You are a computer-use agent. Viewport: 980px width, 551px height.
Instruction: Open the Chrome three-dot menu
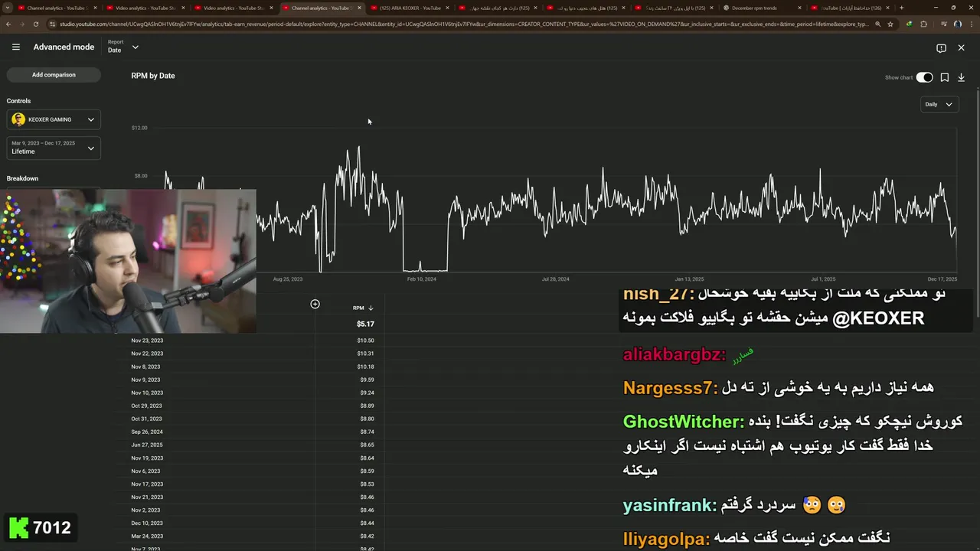(972, 24)
